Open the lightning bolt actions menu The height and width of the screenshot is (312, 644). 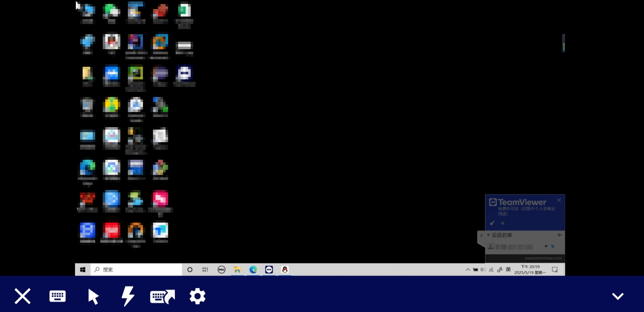128,296
